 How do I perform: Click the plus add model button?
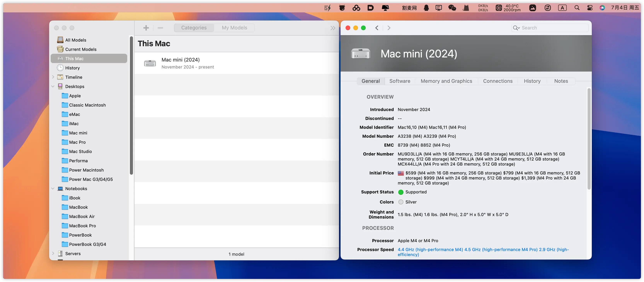(146, 28)
